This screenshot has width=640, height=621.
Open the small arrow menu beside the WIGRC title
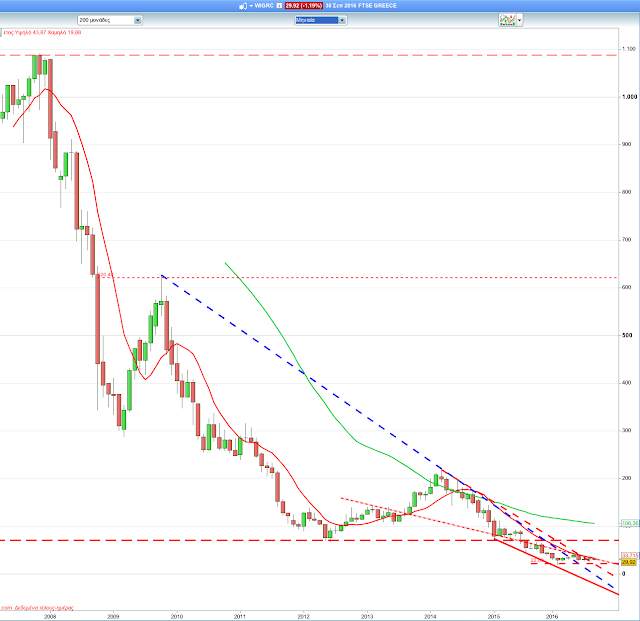click(251, 6)
